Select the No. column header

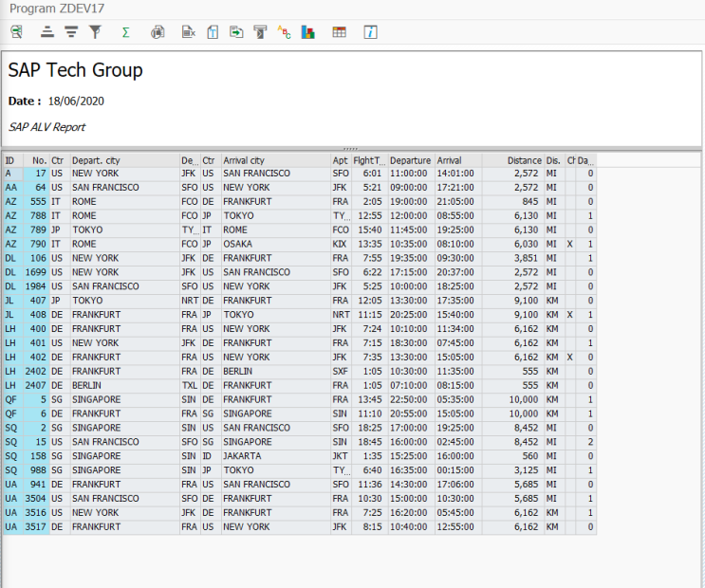click(36, 160)
